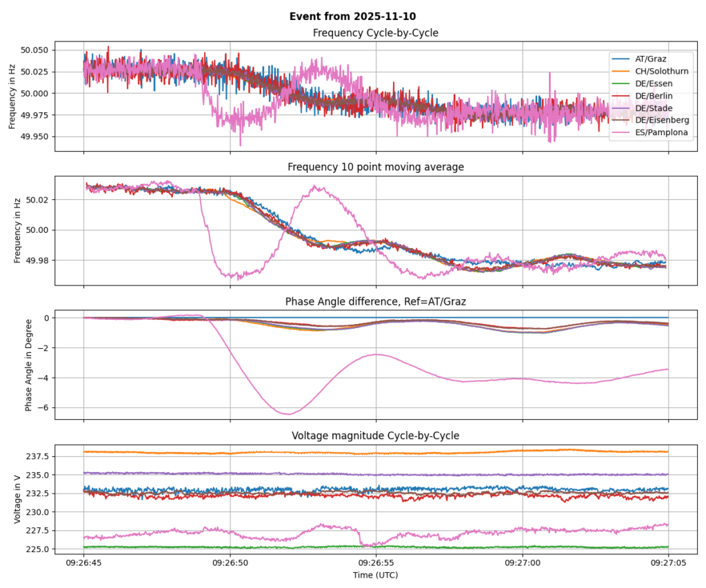Click the 09:26:45 time tick label

point(84,562)
